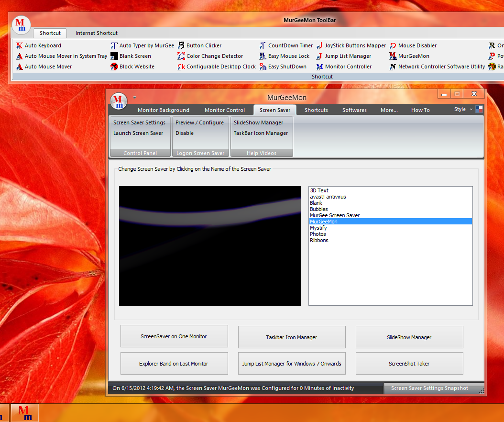The image size is (504, 422).
Task: Open the How To tab
Action: pos(420,110)
